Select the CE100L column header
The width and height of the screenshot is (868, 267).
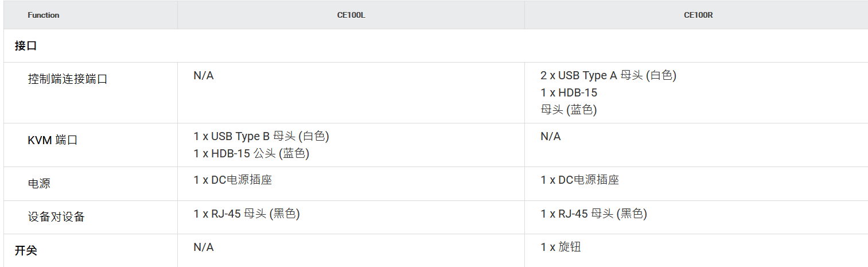351,16
